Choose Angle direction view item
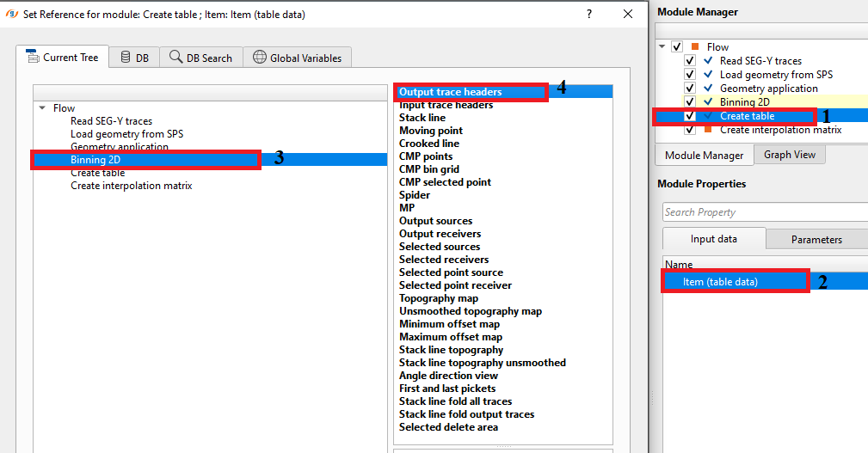The width and height of the screenshot is (868, 453). tap(448, 376)
